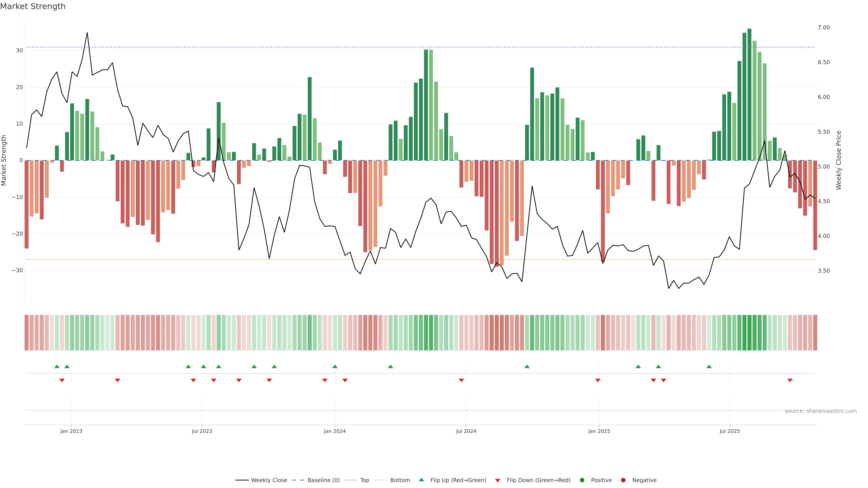Screen dimensions: 868x488
Task: Toggle the Weekly Close legend label
Action: (269, 480)
